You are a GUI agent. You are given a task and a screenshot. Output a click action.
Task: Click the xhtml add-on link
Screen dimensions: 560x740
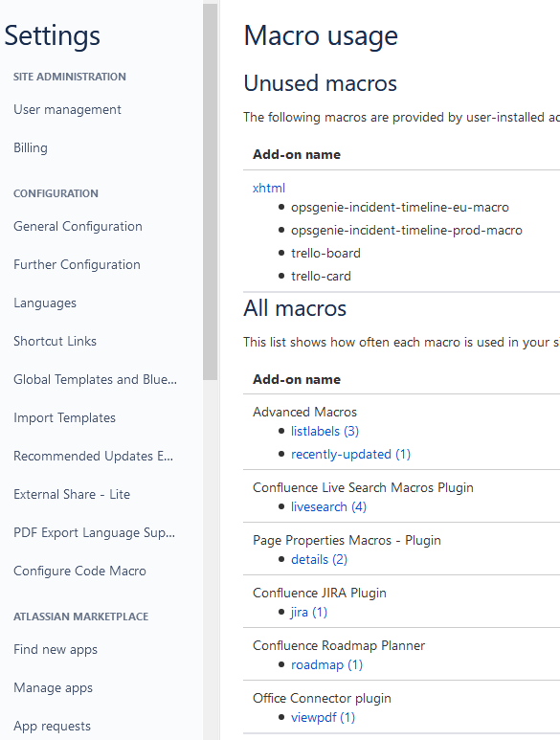269,188
